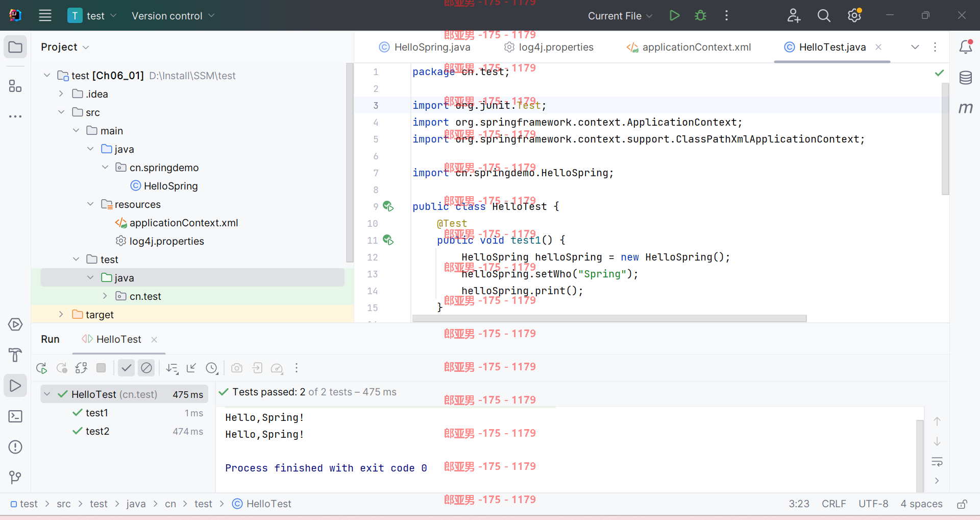Collapse HelloTest results node
Viewport: 980px width, 520px height.
(47, 394)
